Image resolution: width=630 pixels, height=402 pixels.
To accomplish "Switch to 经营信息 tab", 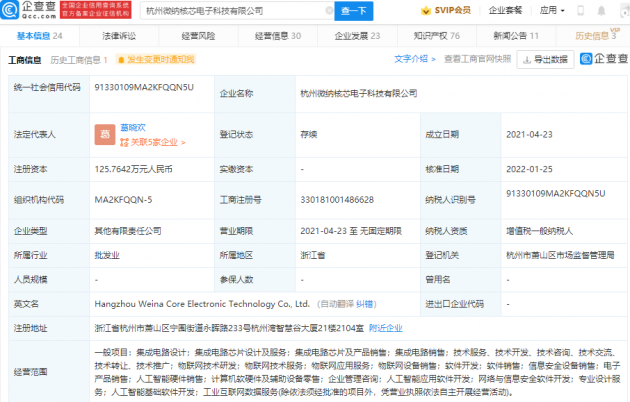I will (x=278, y=36).
